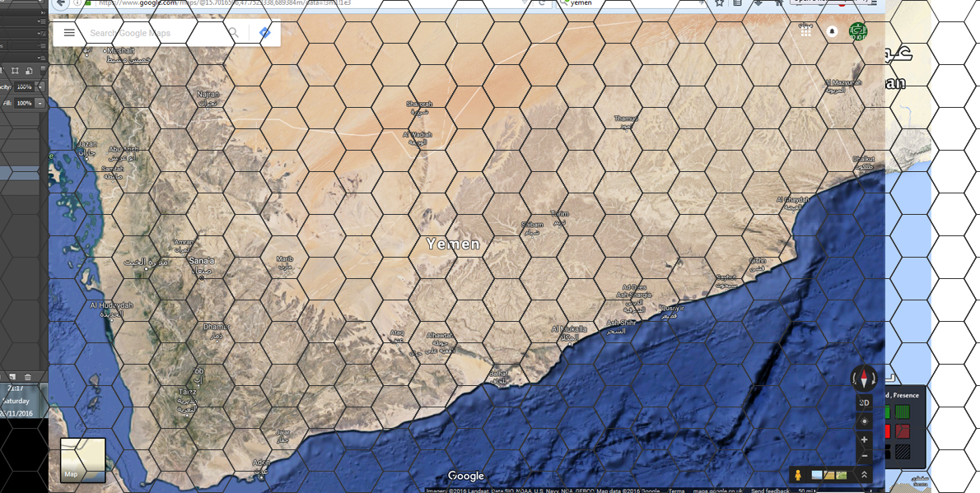Image resolution: width=980 pixels, height=493 pixels.
Task: Open the Terms link
Action: pyautogui.click(x=675, y=491)
